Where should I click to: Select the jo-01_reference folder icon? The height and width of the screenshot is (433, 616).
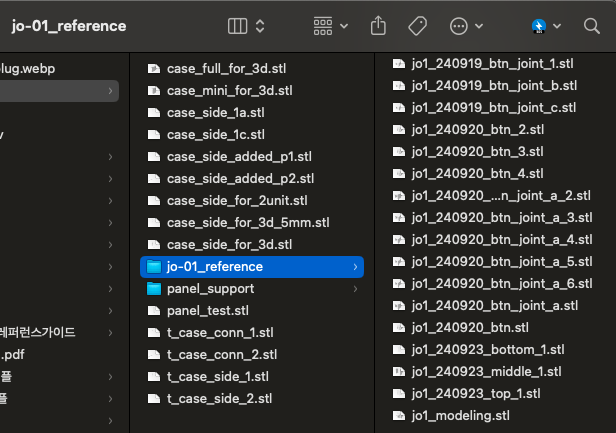click(154, 267)
